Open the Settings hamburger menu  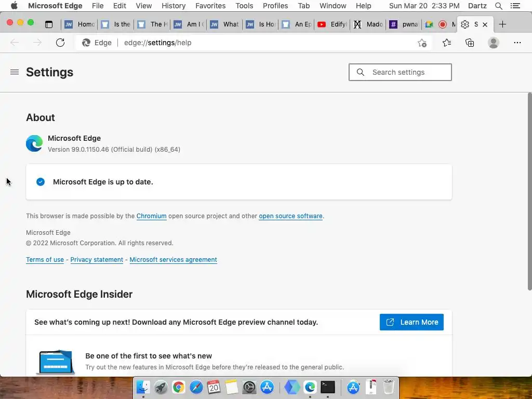[14, 72]
